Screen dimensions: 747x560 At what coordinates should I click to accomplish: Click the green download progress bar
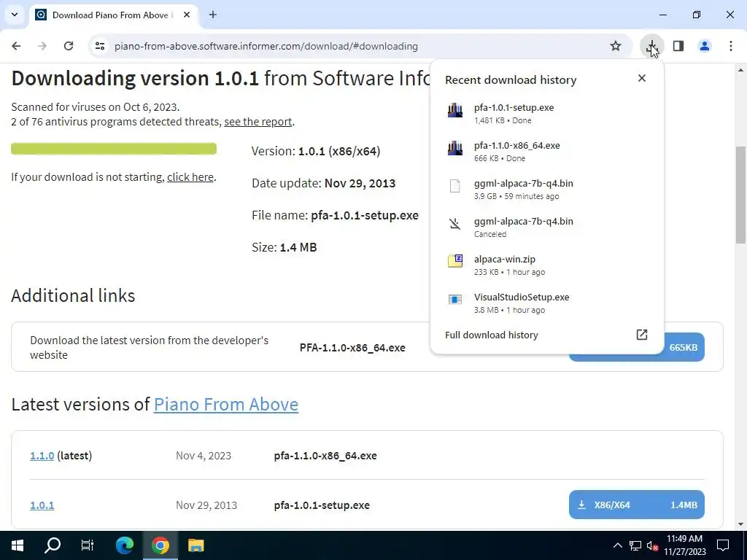tap(114, 149)
